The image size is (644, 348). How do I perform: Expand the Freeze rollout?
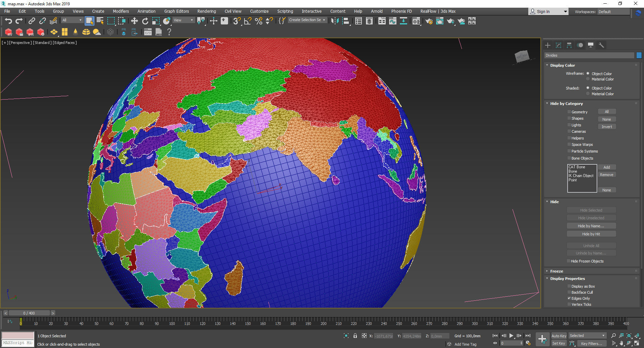[556, 271]
